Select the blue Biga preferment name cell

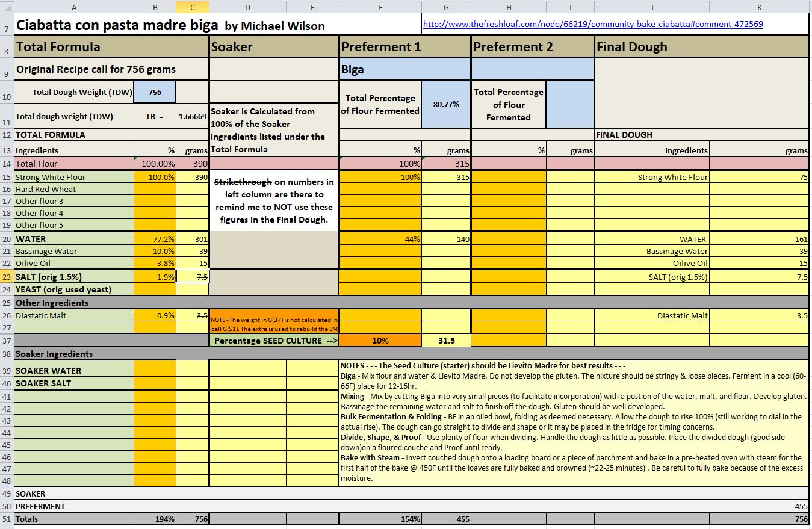(x=405, y=69)
